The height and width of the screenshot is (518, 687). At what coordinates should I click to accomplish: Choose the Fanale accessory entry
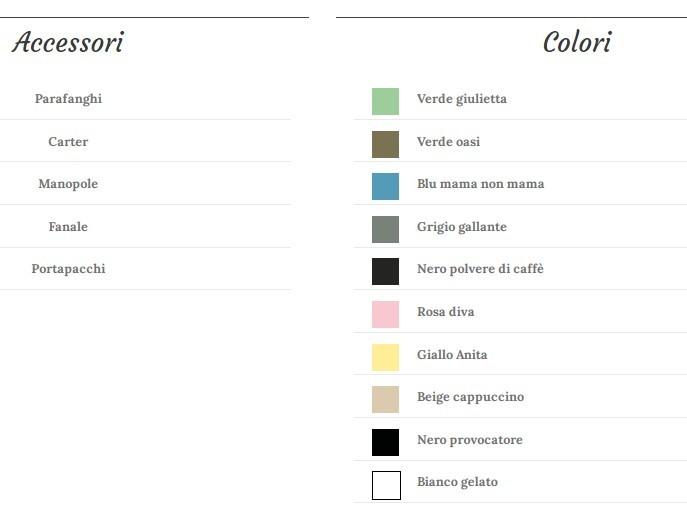(68, 227)
